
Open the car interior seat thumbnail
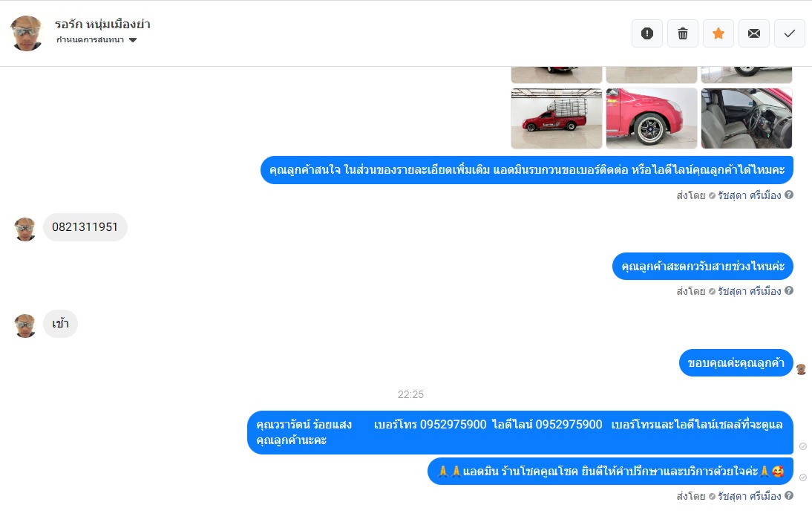[746, 118]
